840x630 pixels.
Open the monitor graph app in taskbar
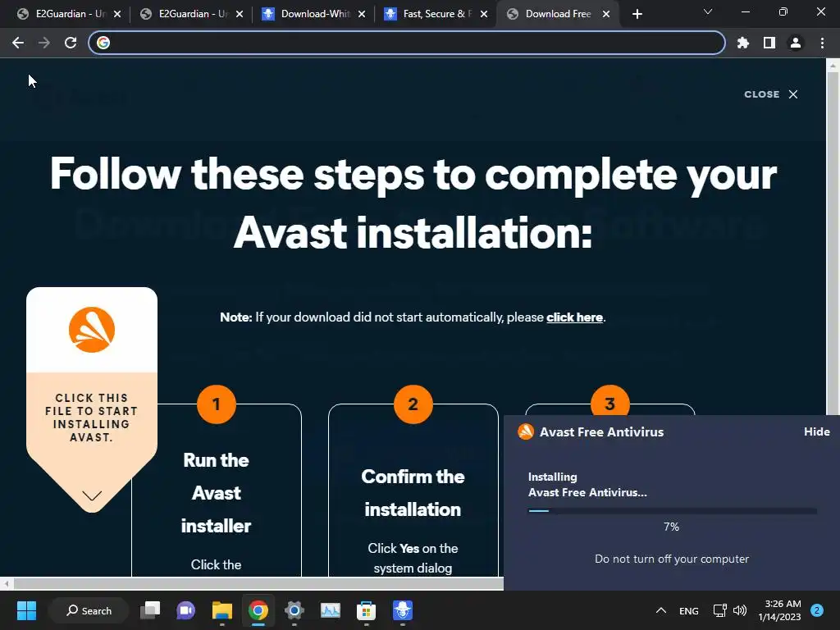[330, 610]
